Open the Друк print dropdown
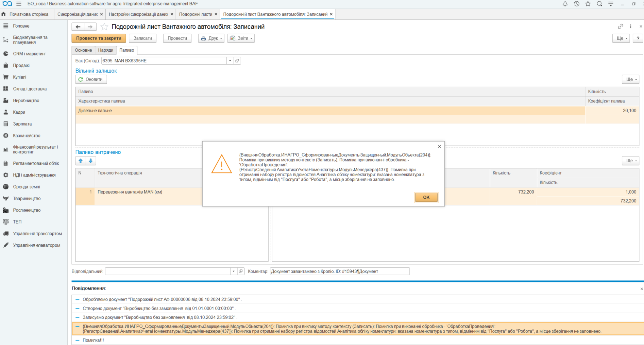 point(211,38)
